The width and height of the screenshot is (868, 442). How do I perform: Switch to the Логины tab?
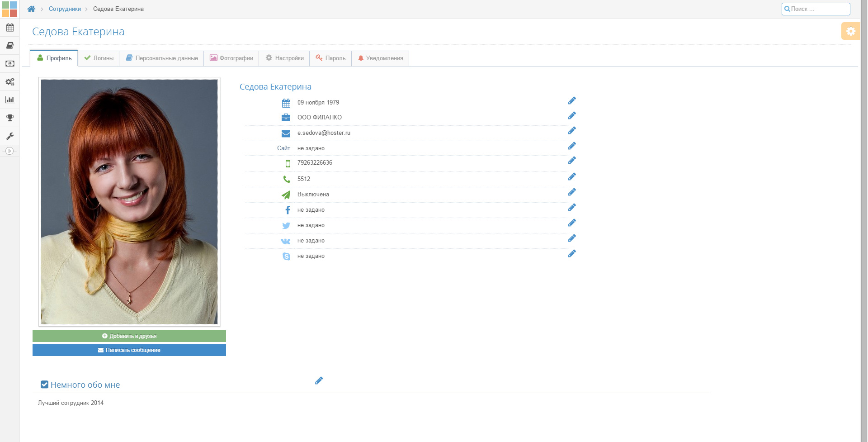(x=99, y=58)
